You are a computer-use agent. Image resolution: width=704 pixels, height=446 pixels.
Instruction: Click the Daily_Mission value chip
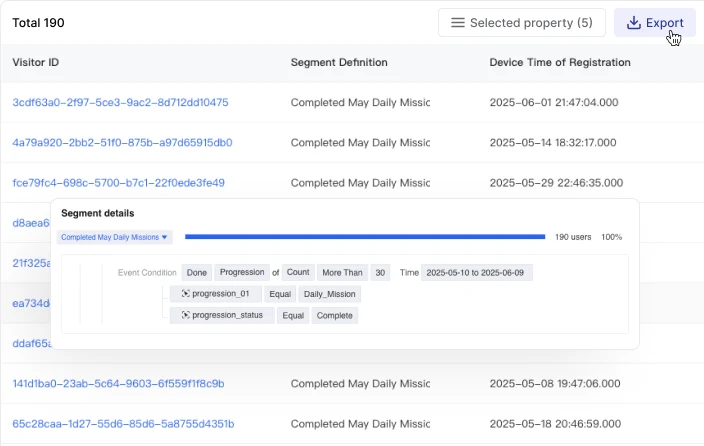330,294
